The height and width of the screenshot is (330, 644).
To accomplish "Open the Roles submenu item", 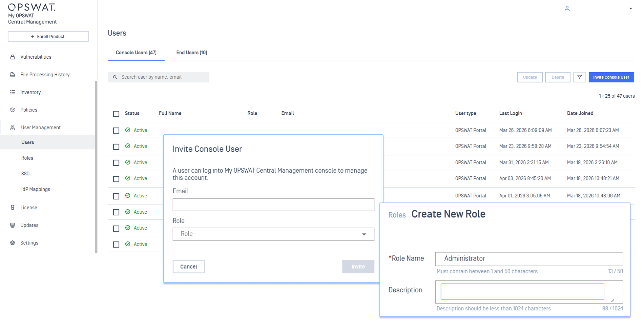I will [x=27, y=158].
